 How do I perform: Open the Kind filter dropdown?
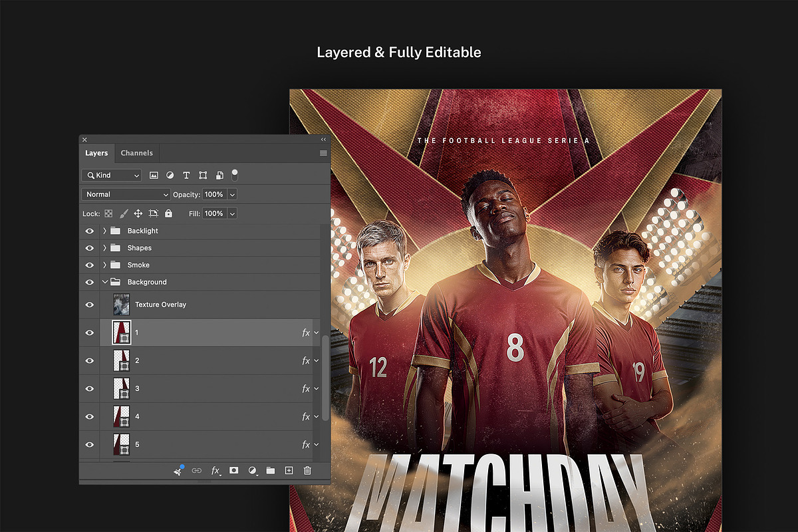[x=112, y=176]
